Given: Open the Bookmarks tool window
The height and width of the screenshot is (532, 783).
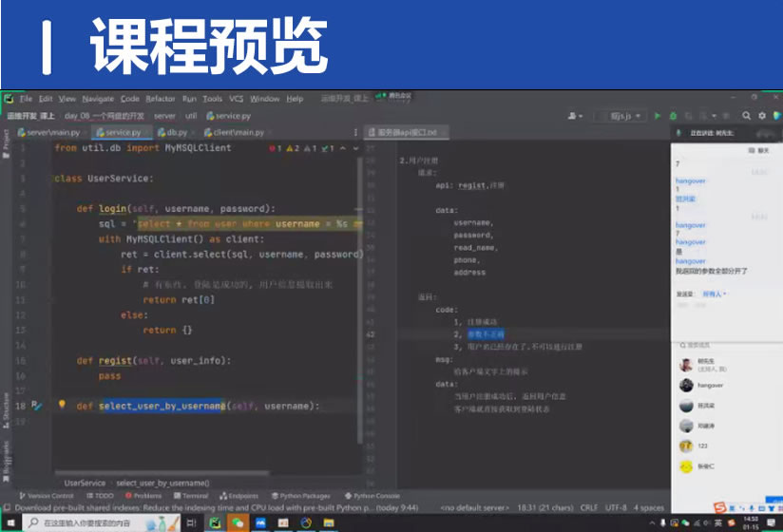Looking at the screenshot, I should coord(6,462).
